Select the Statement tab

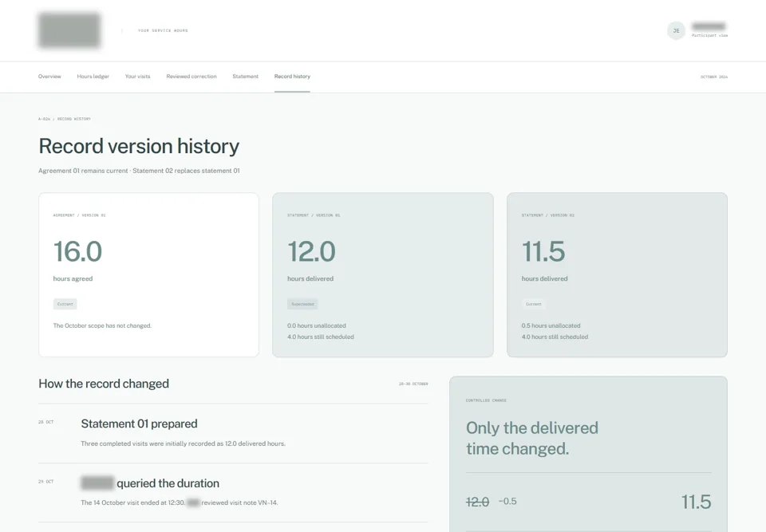[245, 77]
